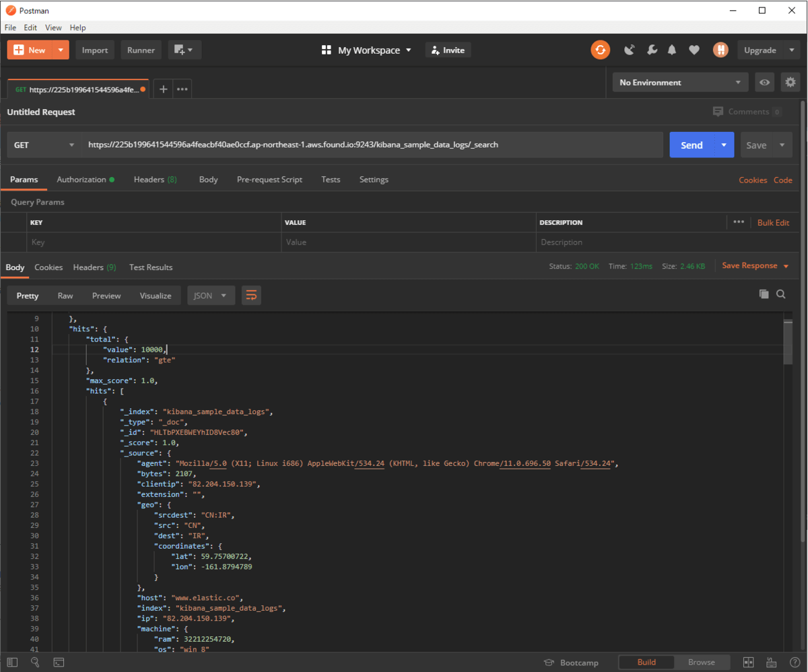Open the Postman console icon
Viewport: 808px width, 672px height.
pos(59,663)
